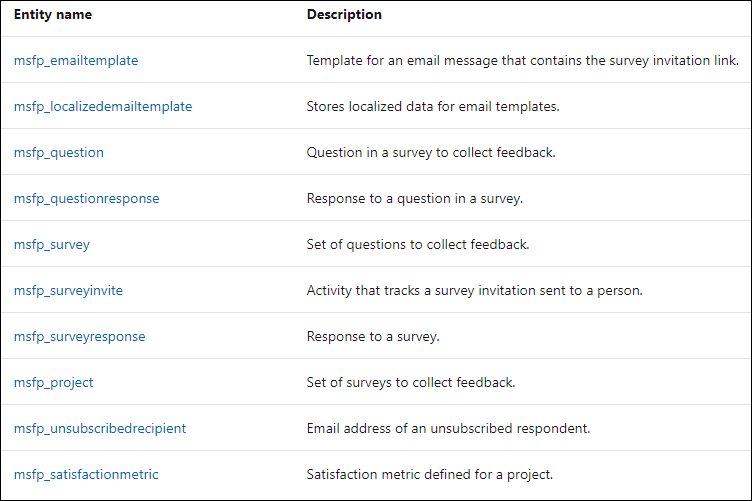Click 'Response to a question in a survey' text
Image resolution: width=752 pixels, height=501 pixels.
[415, 198]
